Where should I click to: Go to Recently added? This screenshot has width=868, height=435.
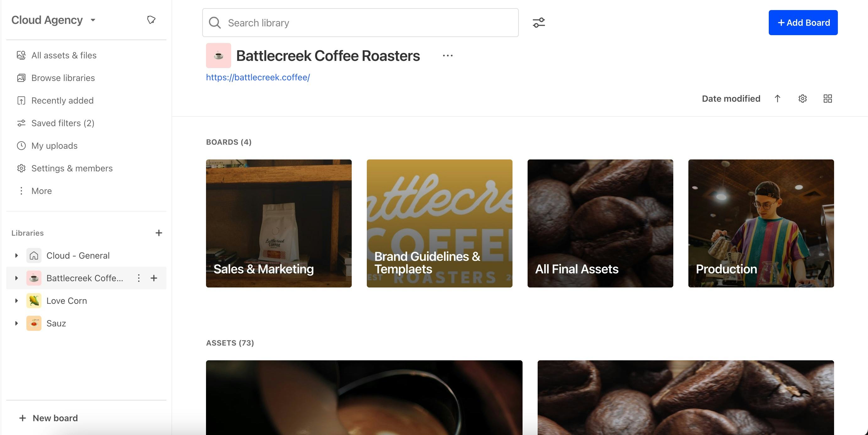tap(62, 101)
